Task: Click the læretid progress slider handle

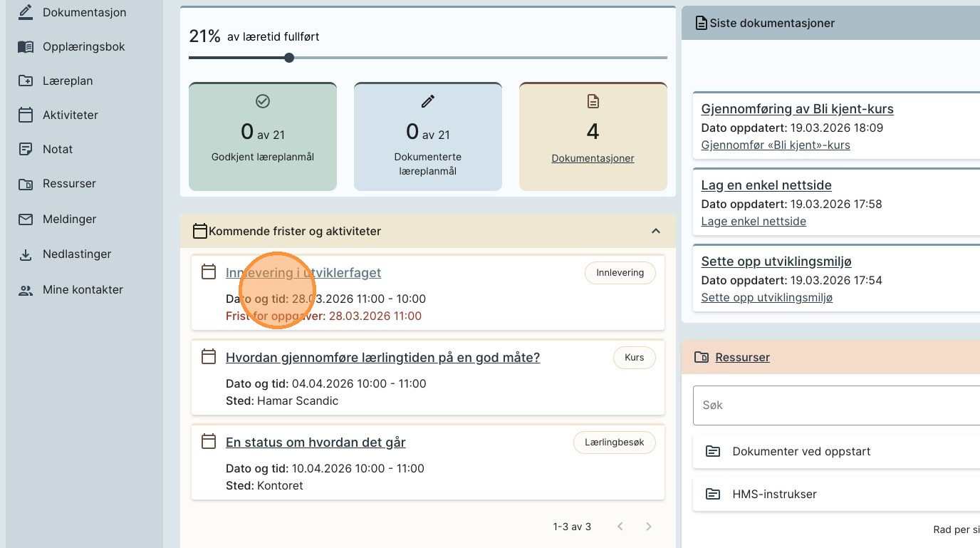Action: [289, 58]
